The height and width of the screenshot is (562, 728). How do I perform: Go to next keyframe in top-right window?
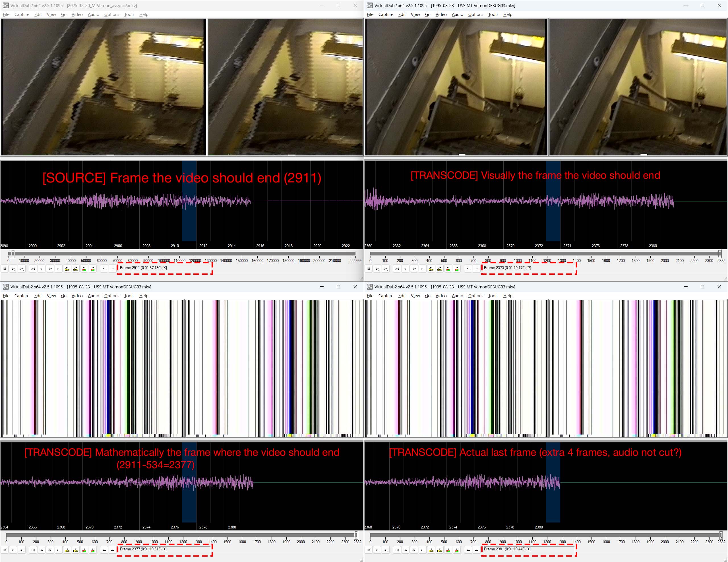tap(440, 268)
